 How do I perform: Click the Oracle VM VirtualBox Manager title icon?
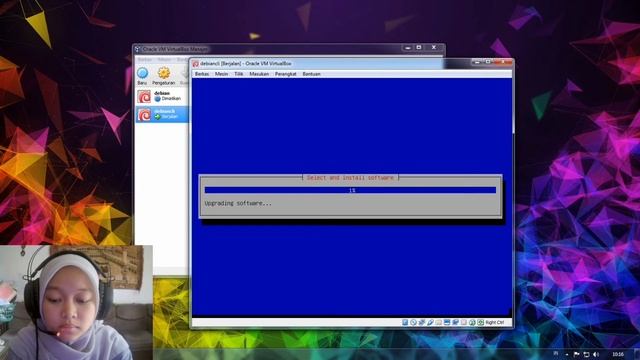(x=138, y=49)
